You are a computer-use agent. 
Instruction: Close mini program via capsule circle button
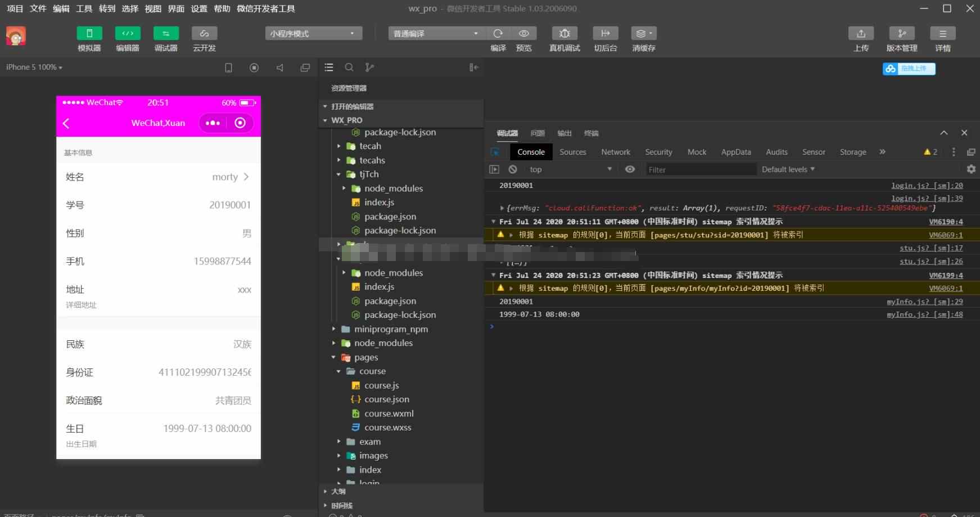tap(240, 123)
